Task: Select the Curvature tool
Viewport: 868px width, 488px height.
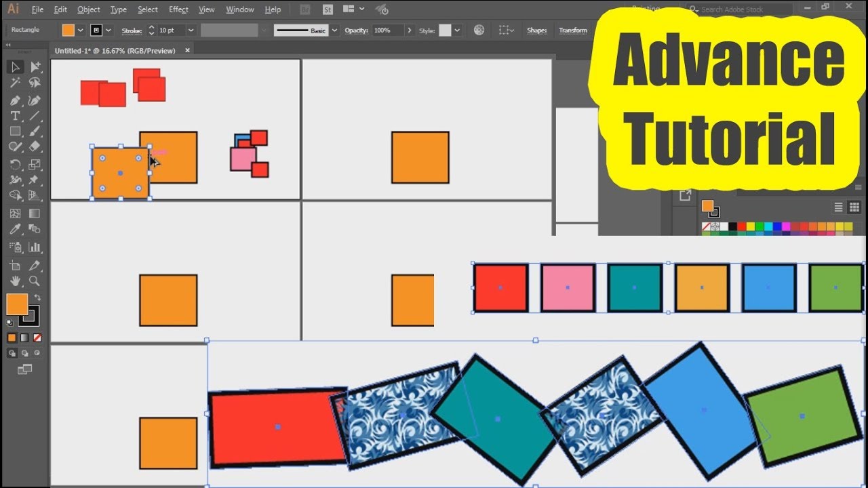Action: click(35, 100)
